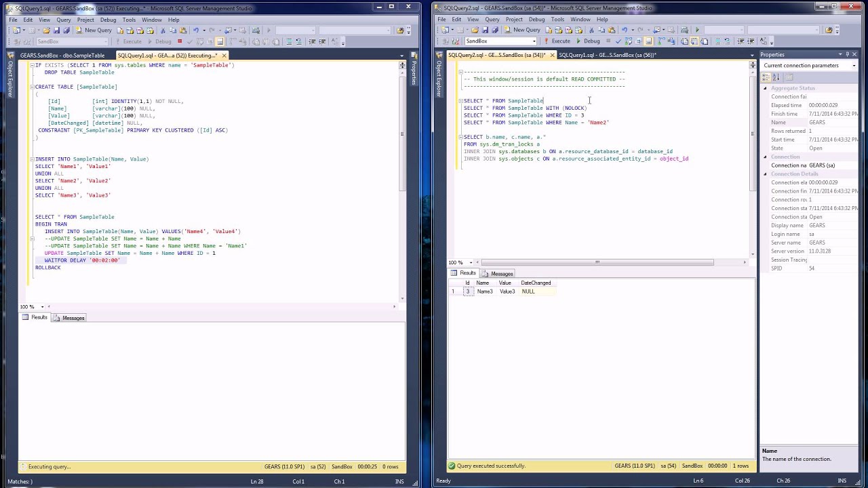Click the Login name property row
Screen dimensions: 868x488
click(x=810, y=234)
